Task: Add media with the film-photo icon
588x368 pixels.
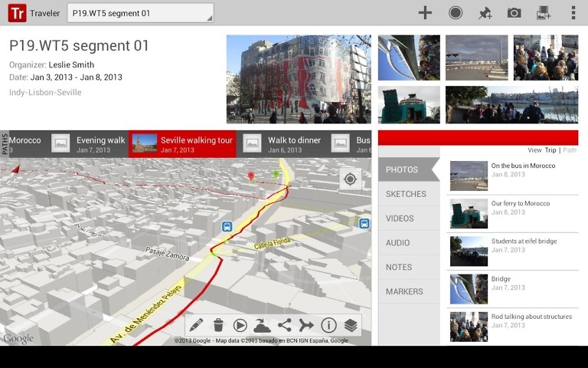Action: [544, 13]
